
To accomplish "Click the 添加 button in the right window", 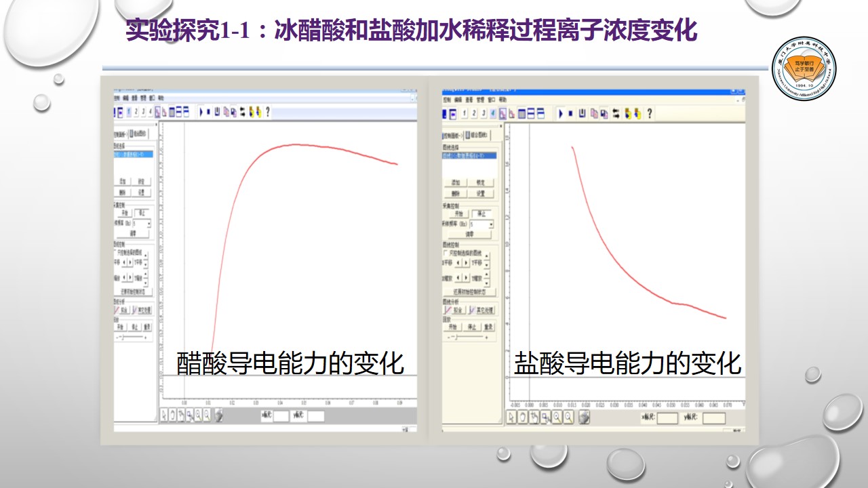I will click(456, 182).
